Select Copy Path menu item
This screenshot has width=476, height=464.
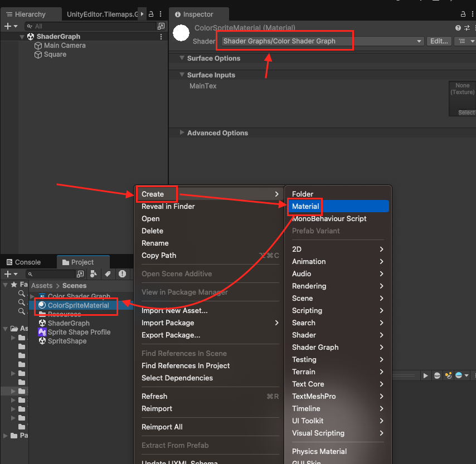[210, 256]
